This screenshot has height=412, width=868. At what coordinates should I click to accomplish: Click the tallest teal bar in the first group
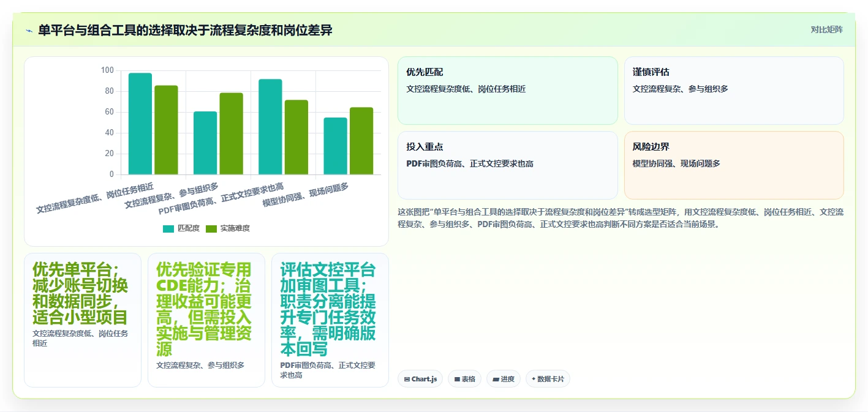point(140,124)
